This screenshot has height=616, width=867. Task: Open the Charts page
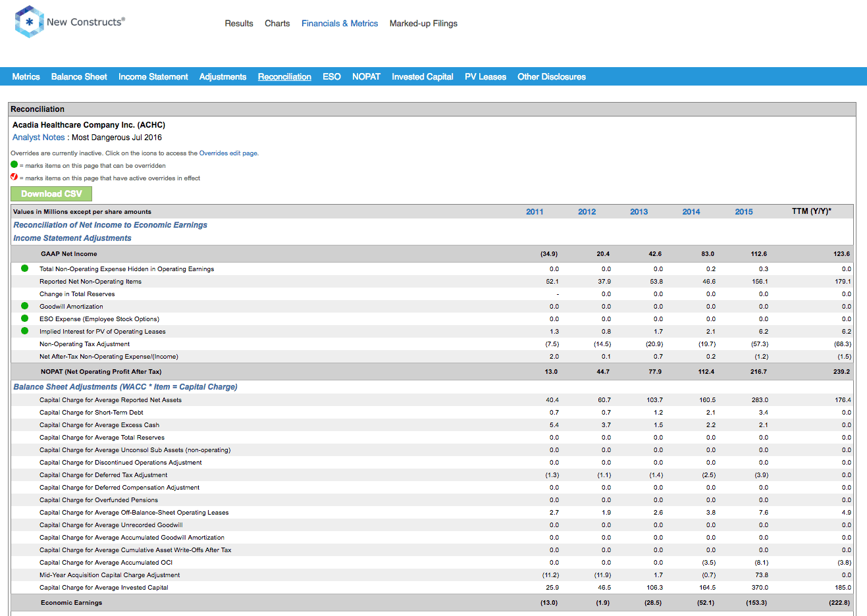point(277,23)
